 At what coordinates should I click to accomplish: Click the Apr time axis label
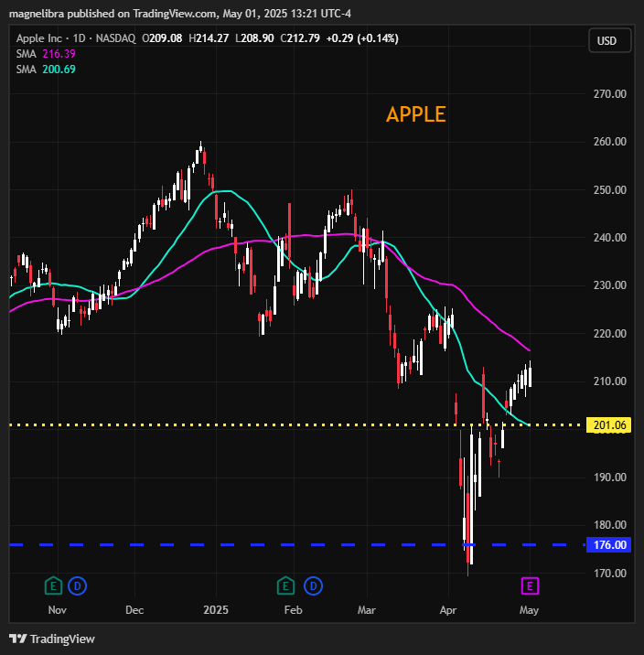tap(448, 610)
